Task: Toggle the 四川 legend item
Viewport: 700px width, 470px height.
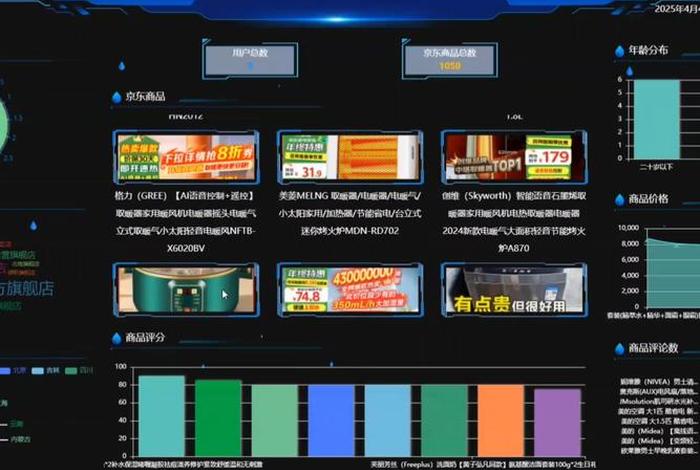Action: tap(79, 371)
